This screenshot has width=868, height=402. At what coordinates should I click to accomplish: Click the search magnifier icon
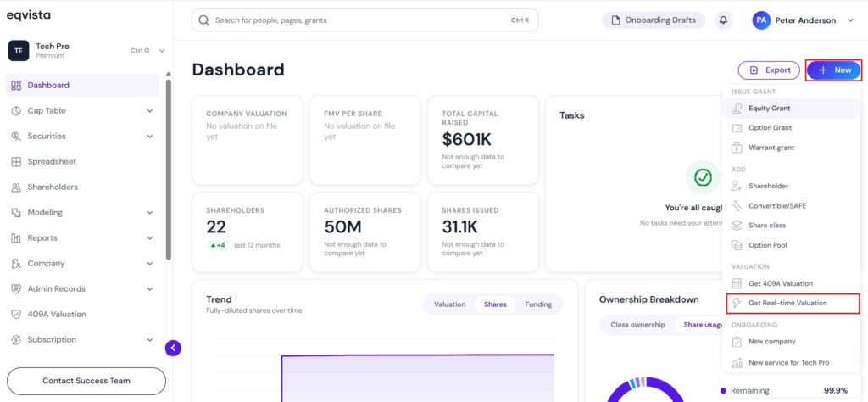pyautogui.click(x=203, y=20)
